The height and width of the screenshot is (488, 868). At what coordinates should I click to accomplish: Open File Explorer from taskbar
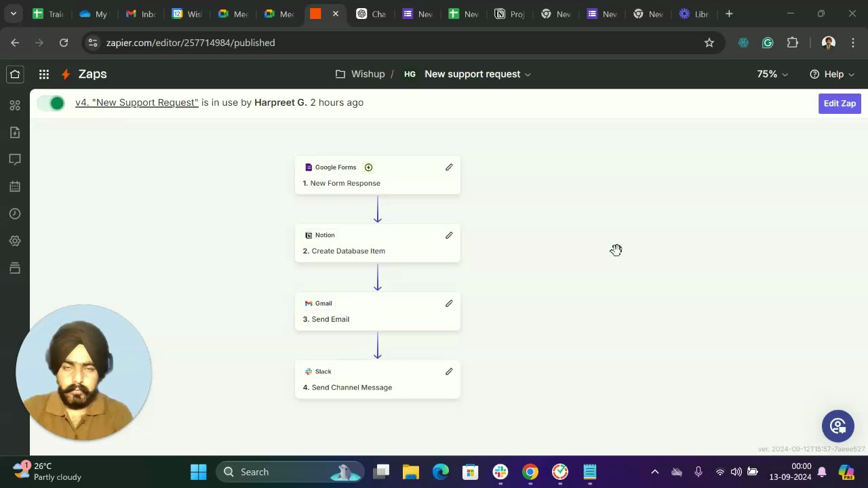(411, 472)
